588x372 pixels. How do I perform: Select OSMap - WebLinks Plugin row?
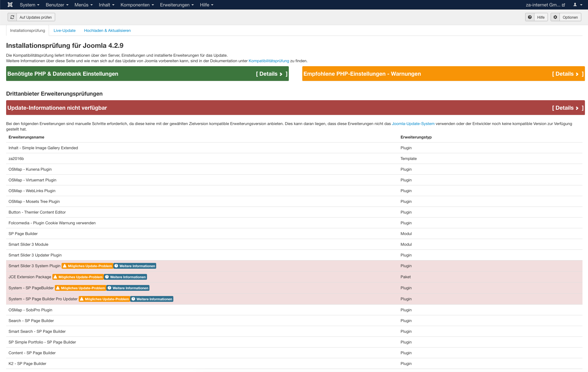pos(294,191)
